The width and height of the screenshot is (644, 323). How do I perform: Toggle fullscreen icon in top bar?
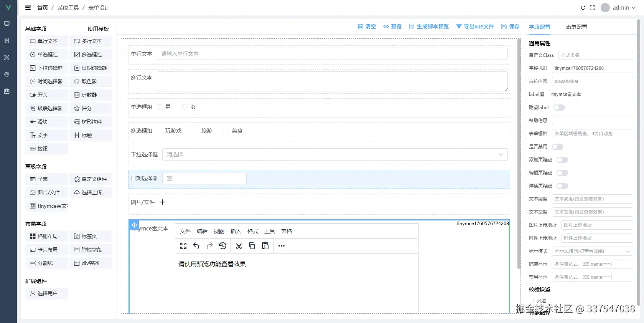tap(592, 8)
